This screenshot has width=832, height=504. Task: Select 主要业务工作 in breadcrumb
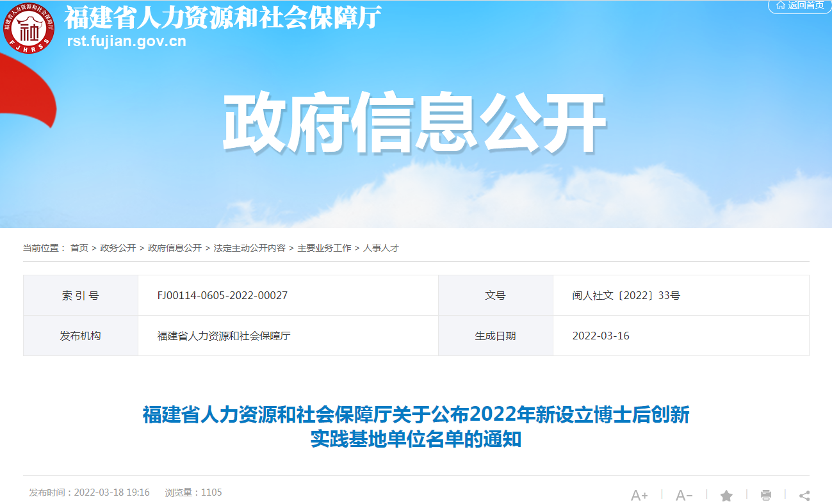coord(324,248)
